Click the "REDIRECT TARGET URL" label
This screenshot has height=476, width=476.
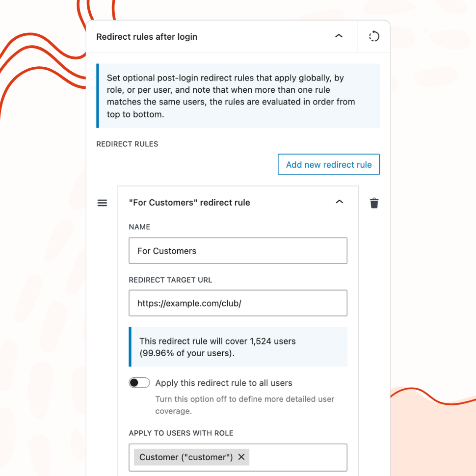[170, 280]
